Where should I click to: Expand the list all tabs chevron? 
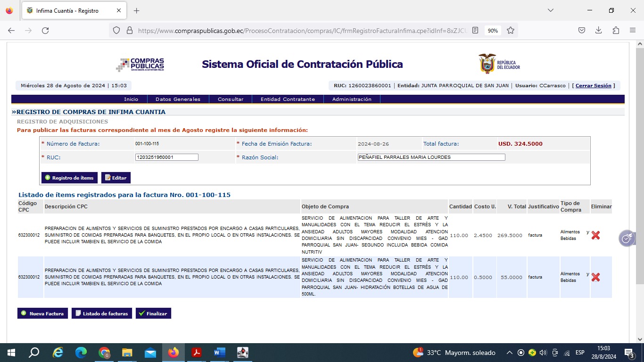[x=550, y=10]
